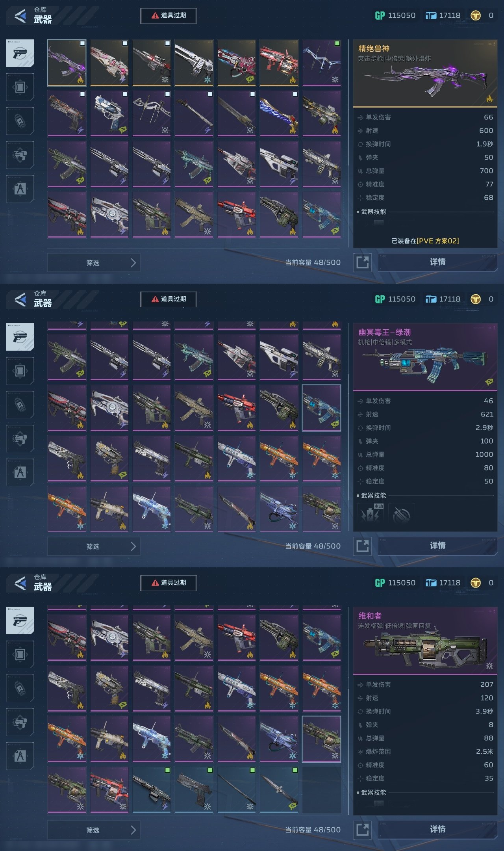
Task: Click the back arrow beside the 精绝兽神 screen title
Action: pos(20,16)
